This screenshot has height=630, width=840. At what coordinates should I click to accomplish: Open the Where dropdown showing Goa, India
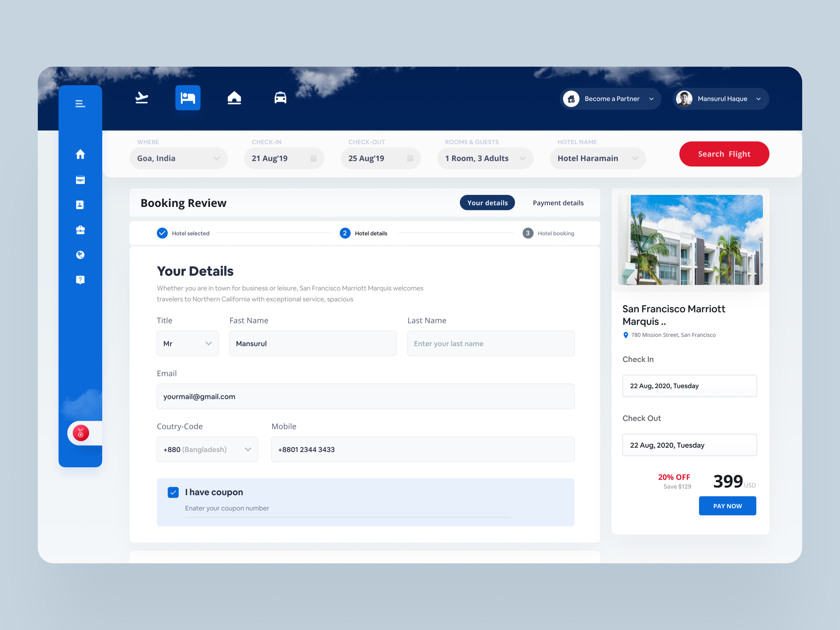point(178,158)
